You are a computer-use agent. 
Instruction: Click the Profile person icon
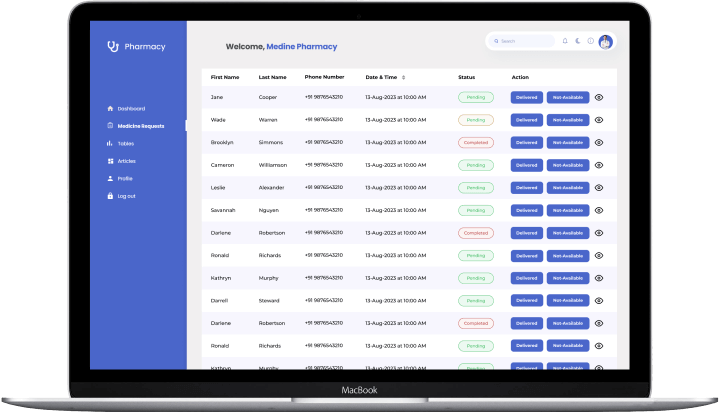tap(109, 178)
